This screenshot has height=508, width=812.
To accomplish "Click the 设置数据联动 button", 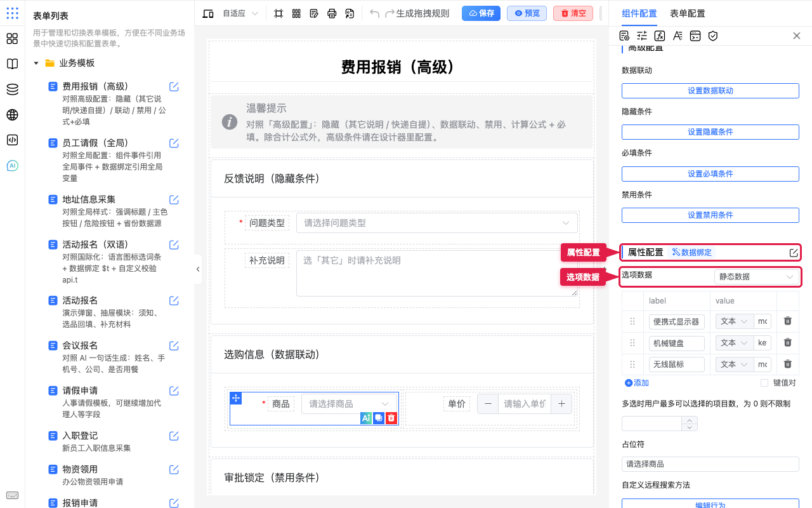I will pos(710,91).
